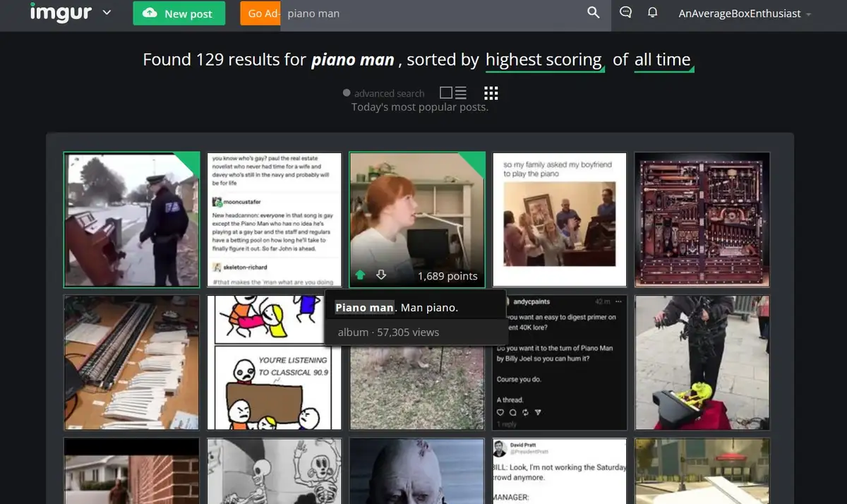Open the 3D building render thumbnail
Image resolution: width=847 pixels, height=504 pixels.
pos(702,471)
